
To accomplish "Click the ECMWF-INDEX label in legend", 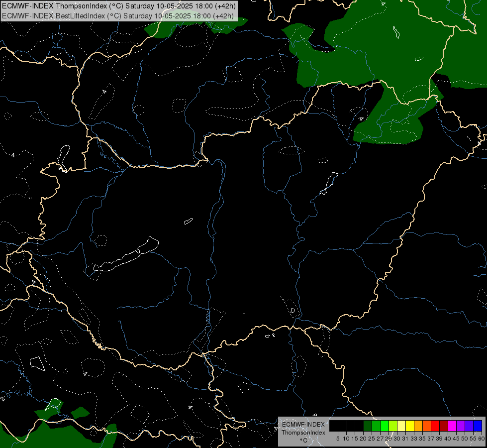I will click(303, 425).
